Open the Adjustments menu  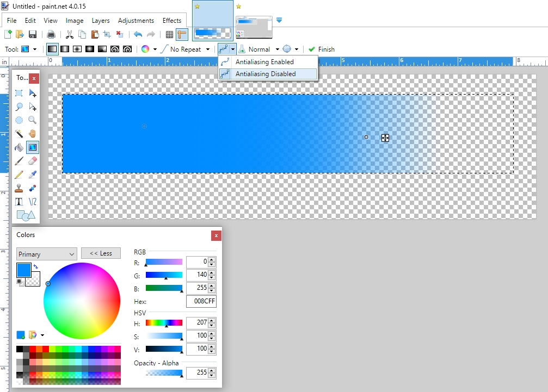[x=136, y=21]
